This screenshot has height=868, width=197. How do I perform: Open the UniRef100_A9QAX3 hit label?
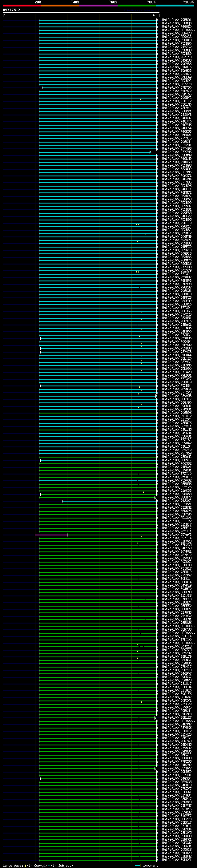click(176, 40)
